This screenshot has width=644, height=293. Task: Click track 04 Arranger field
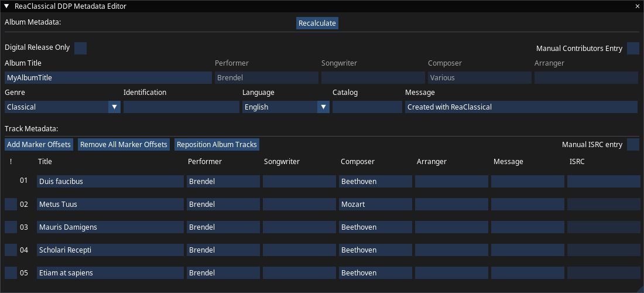pos(452,250)
